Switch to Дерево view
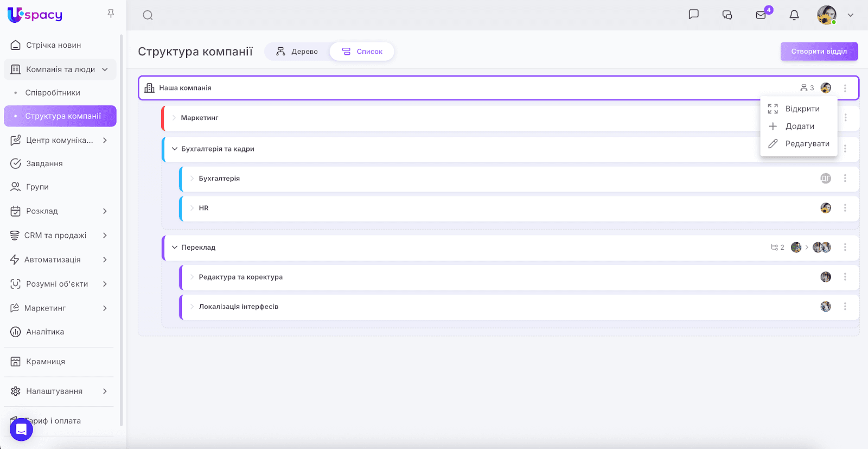This screenshot has height=449, width=868. point(297,52)
